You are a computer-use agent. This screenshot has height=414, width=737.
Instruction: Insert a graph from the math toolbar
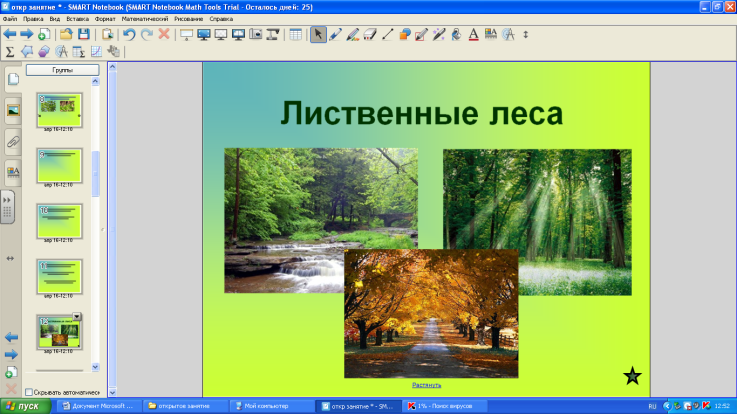coord(96,51)
